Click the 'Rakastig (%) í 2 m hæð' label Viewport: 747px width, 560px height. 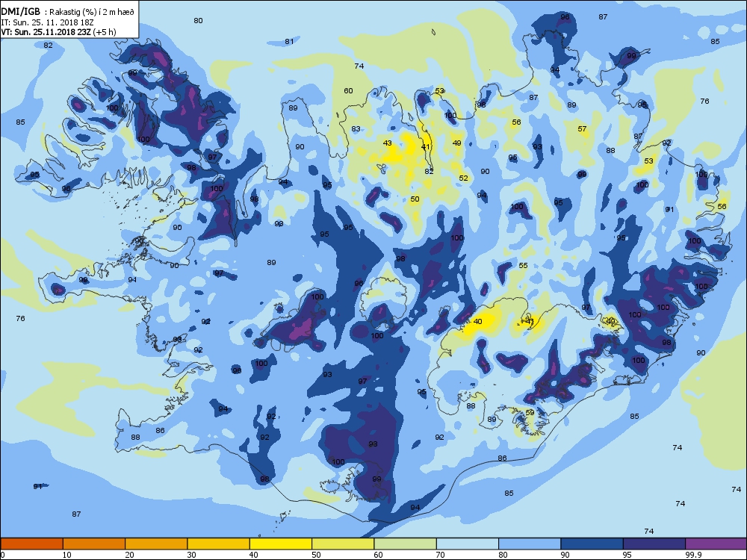pyautogui.click(x=91, y=13)
